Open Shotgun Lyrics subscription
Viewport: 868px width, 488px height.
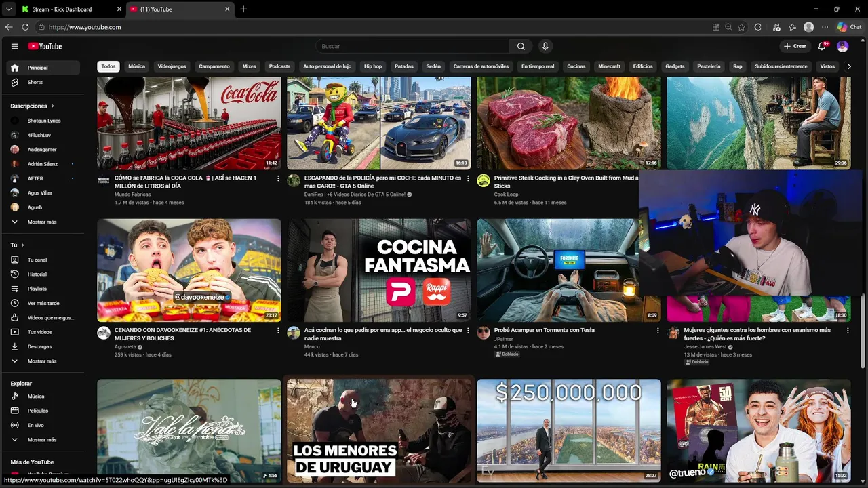(43, 121)
